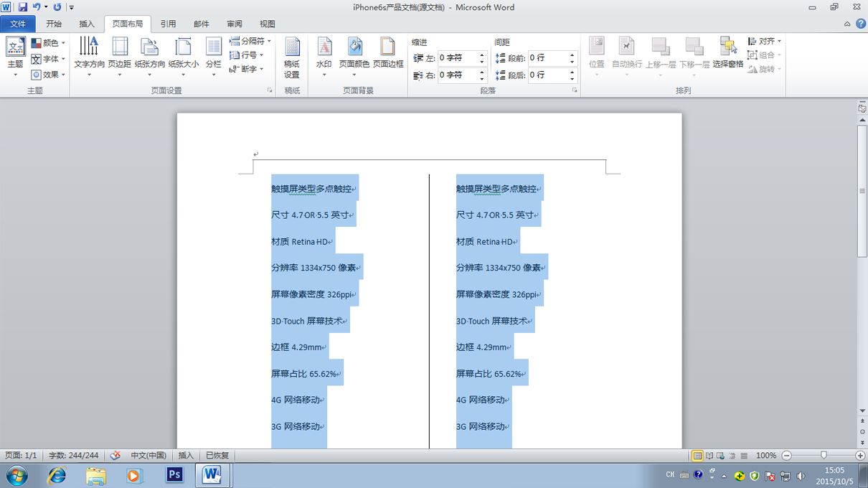Image resolution: width=868 pixels, height=488 pixels.
Task: Click 中文(中国) language indicator
Action: [x=148, y=455]
